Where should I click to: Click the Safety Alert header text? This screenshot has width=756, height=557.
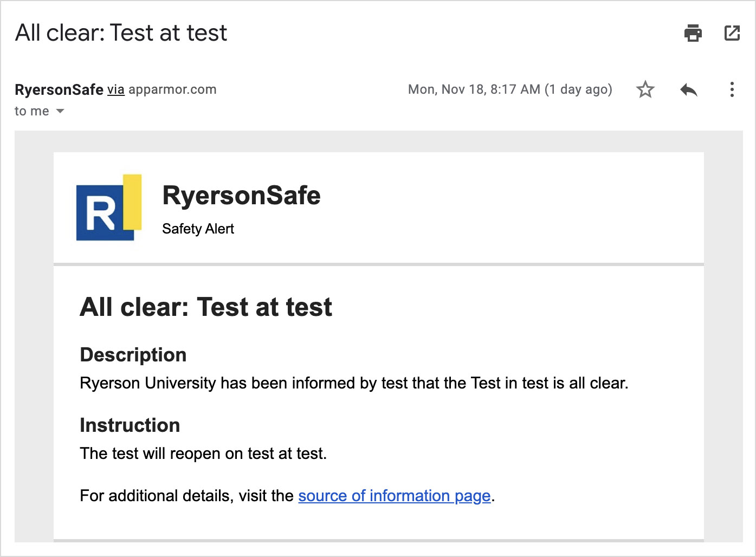[198, 228]
